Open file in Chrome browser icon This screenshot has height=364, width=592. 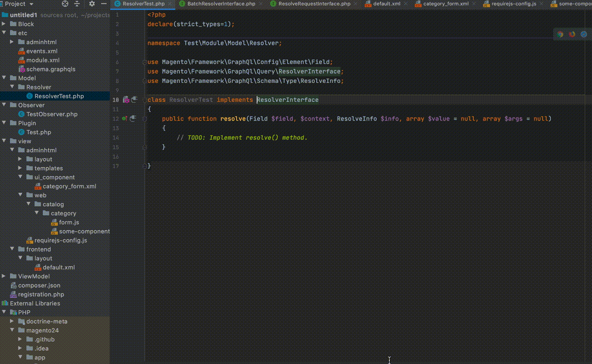[x=560, y=34]
